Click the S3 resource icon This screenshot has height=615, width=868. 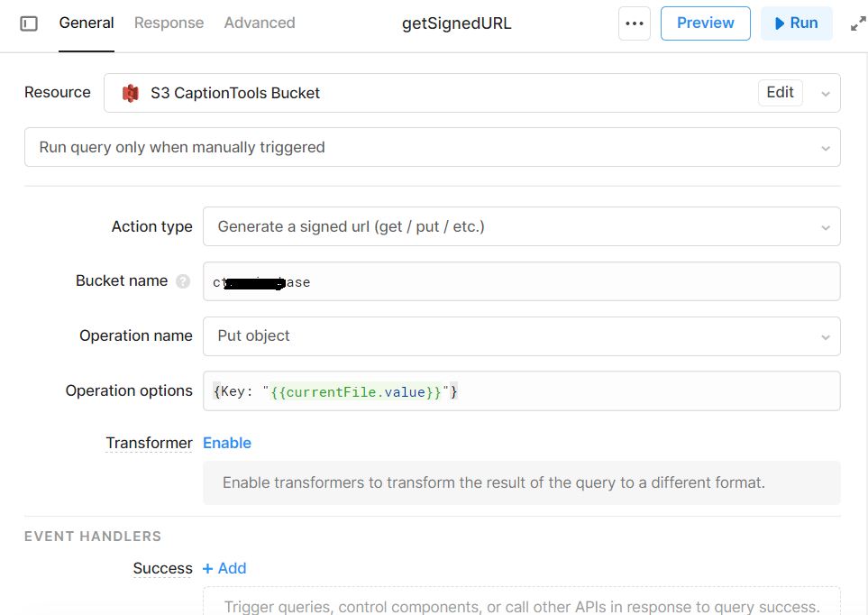(x=130, y=92)
